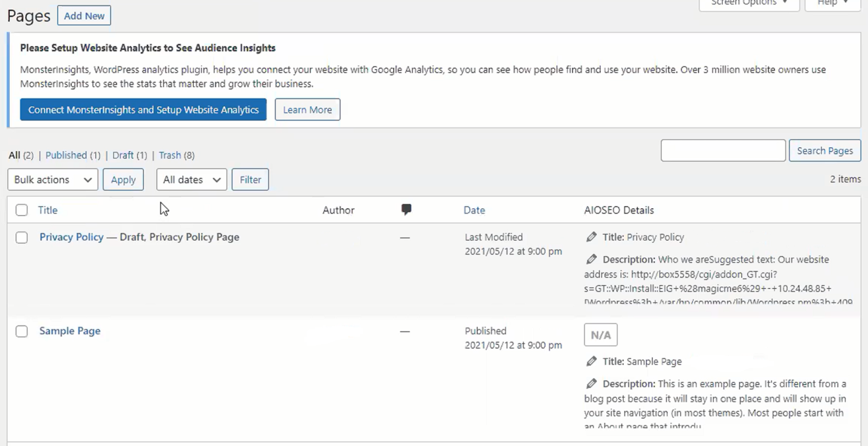Open the All dates dropdown
The width and height of the screenshot is (868, 446).
pos(192,179)
